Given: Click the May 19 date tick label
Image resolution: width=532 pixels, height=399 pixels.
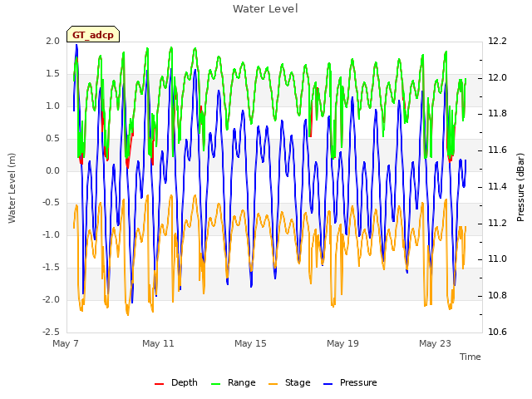Looking at the screenshot, I should click(342, 343).
